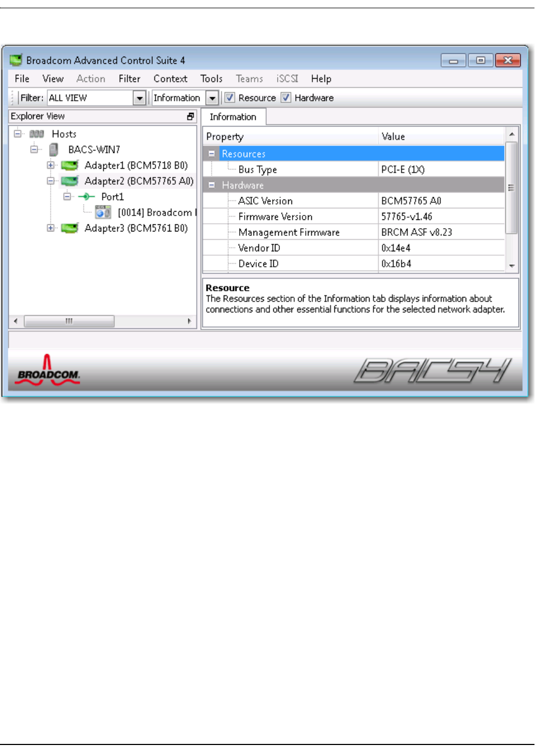Screen dimensions: 535x756
Task: Minimize the Broadcom Advanced Control Suite window
Action: tap(454, 60)
